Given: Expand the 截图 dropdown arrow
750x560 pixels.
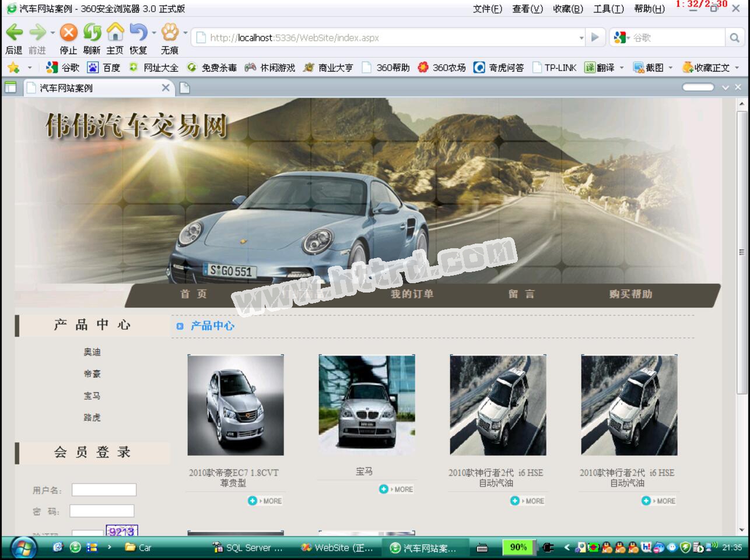Looking at the screenshot, I should pyautogui.click(x=671, y=68).
